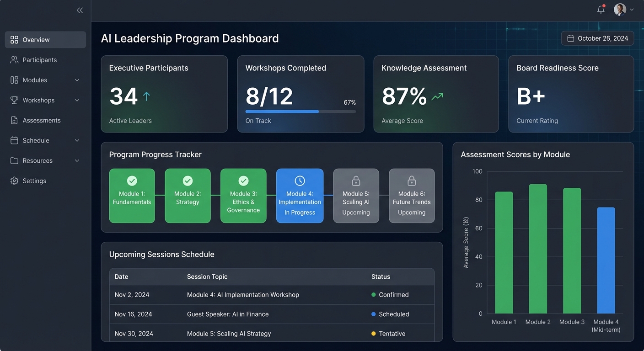Select the Nov 2, 2024 session row
This screenshot has height=351, width=644.
272,295
